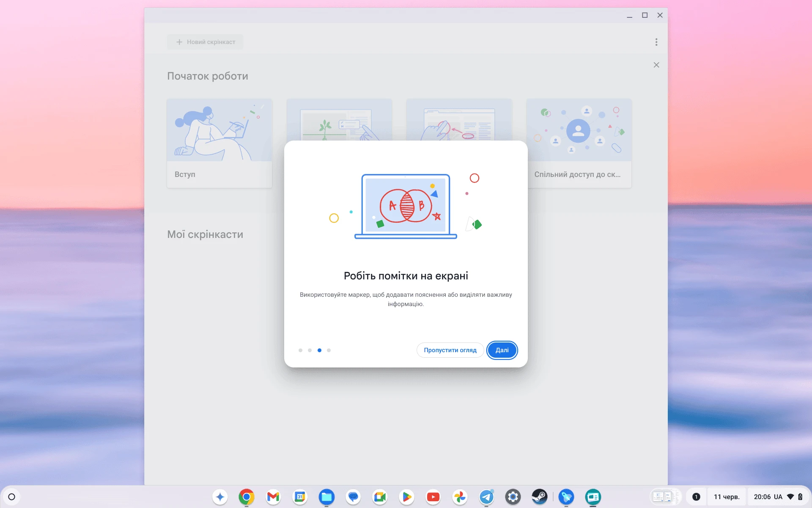Open Gmail from the shelf
Screen dimensions: 812x508
tap(273, 497)
